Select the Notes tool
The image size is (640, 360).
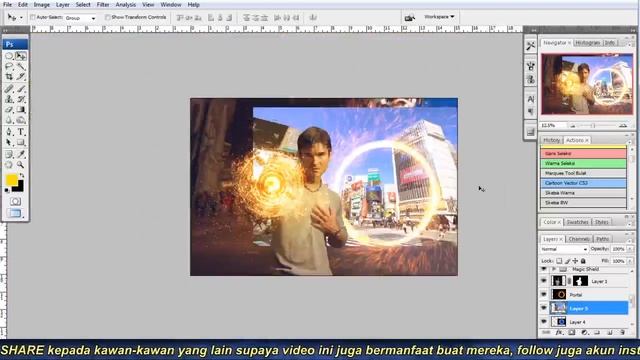click(x=9, y=154)
